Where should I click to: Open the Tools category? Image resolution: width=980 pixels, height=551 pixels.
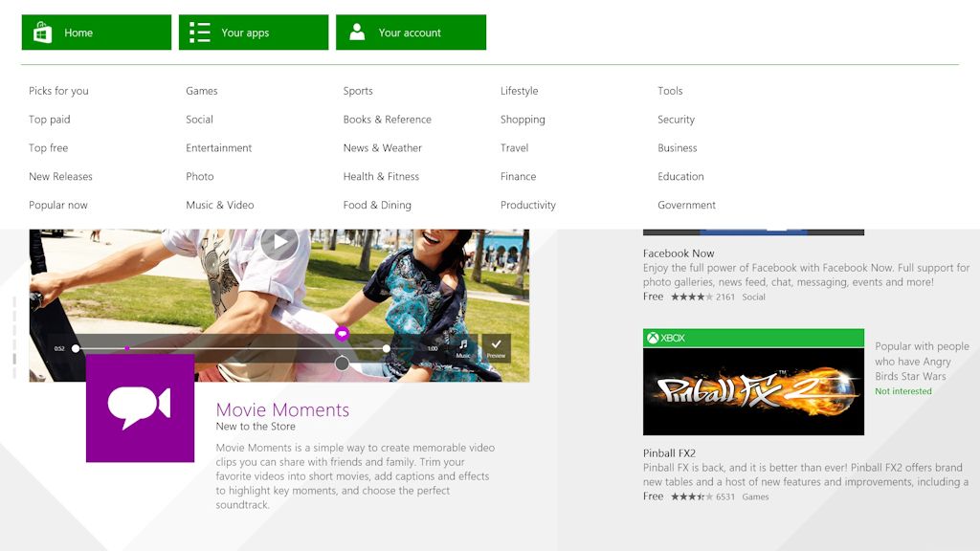[670, 91]
